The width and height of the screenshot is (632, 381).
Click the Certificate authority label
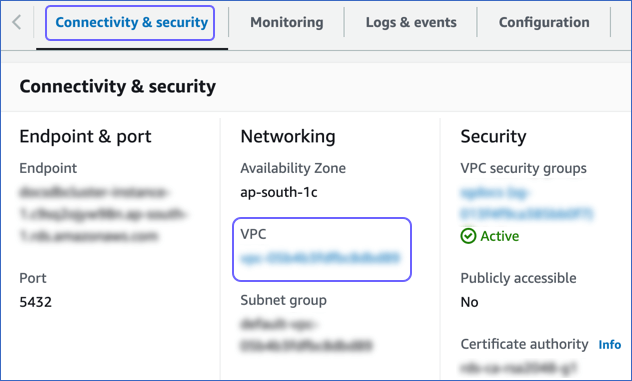(x=524, y=344)
